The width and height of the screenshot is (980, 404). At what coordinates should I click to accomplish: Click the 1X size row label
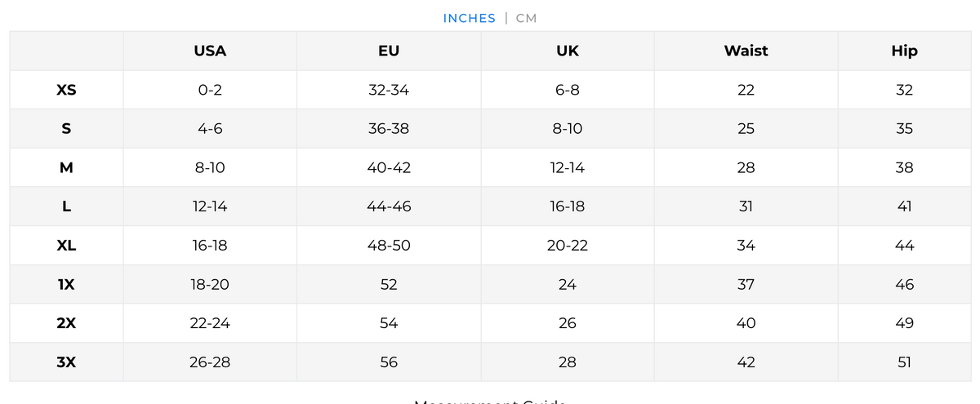(66, 285)
